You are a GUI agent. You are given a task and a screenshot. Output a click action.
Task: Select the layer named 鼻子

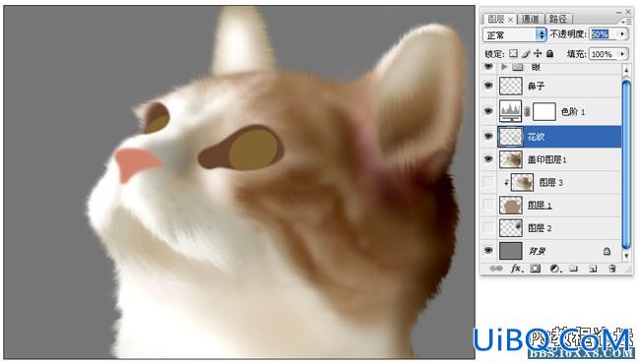click(x=536, y=86)
